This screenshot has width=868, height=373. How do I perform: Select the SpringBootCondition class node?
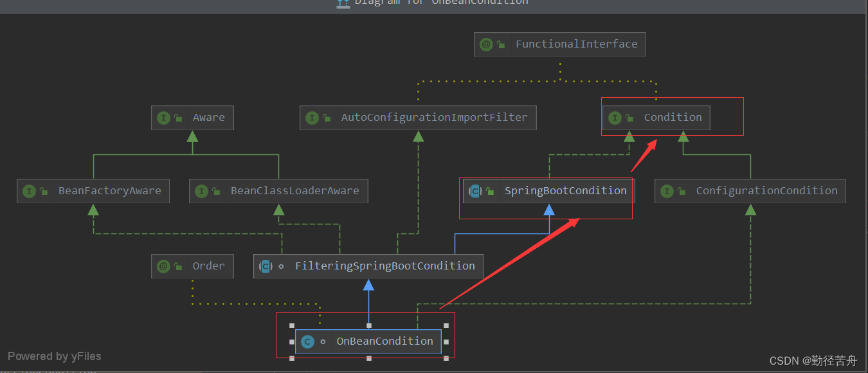pos(549,191)
